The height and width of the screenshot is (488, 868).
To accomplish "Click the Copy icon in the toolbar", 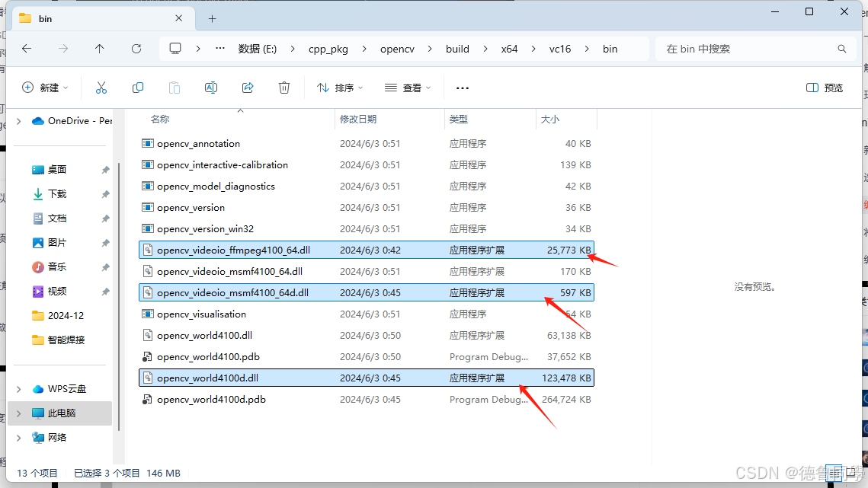I will click(138, 87).
